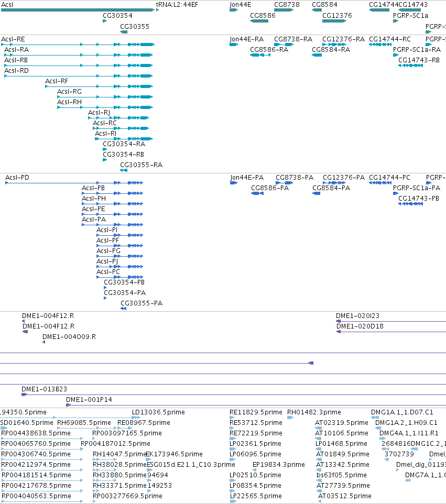The image size is (446, 504).
Task: Click the CG30354-RB transcript label
Action: point(124,155)
